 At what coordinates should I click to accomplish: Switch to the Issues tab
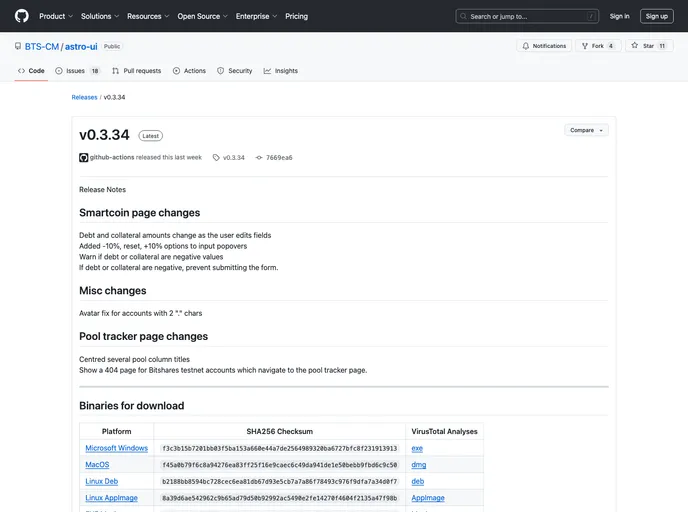pyautogui.click(x=77, y=71)
